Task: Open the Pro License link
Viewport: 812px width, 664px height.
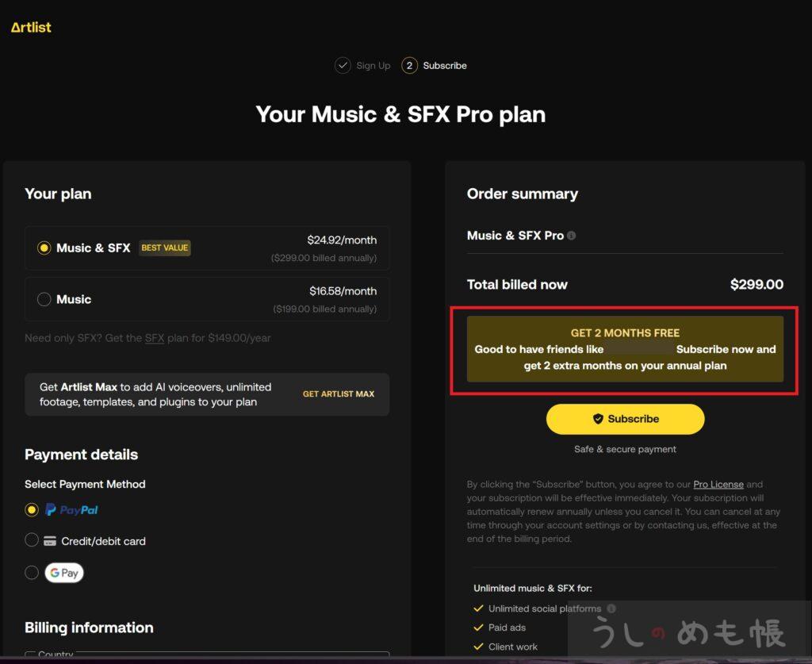Action: (x=718, y=485)
